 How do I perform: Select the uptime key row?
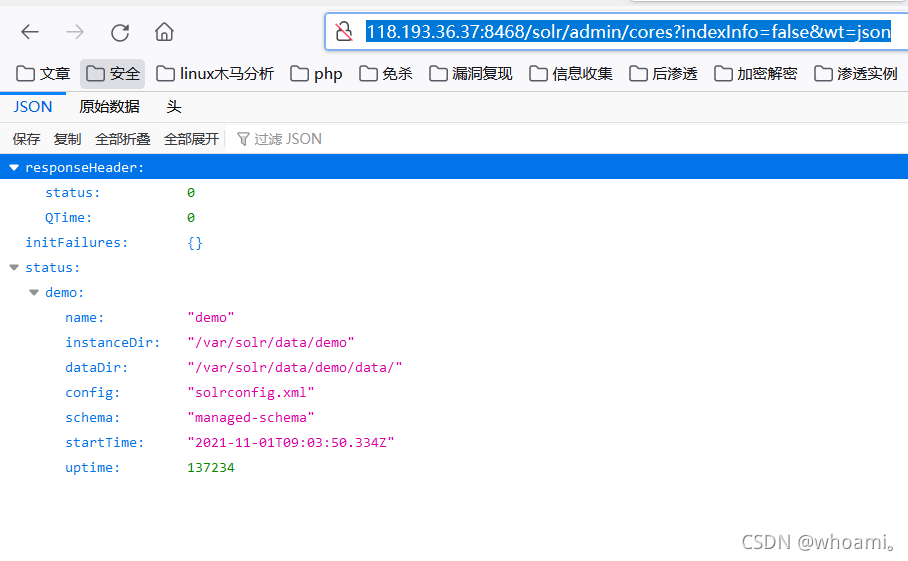(x=454, y=468)
